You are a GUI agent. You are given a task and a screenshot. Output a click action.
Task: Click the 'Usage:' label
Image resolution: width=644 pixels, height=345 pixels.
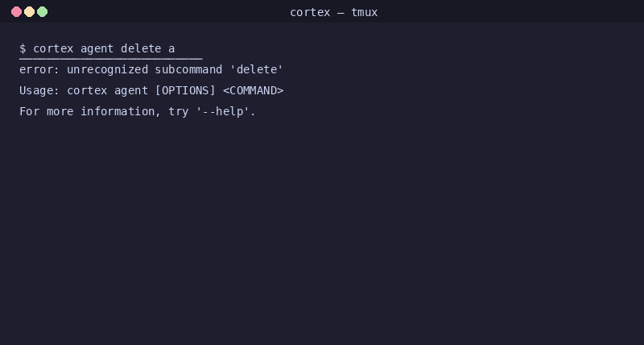point(39,90)
